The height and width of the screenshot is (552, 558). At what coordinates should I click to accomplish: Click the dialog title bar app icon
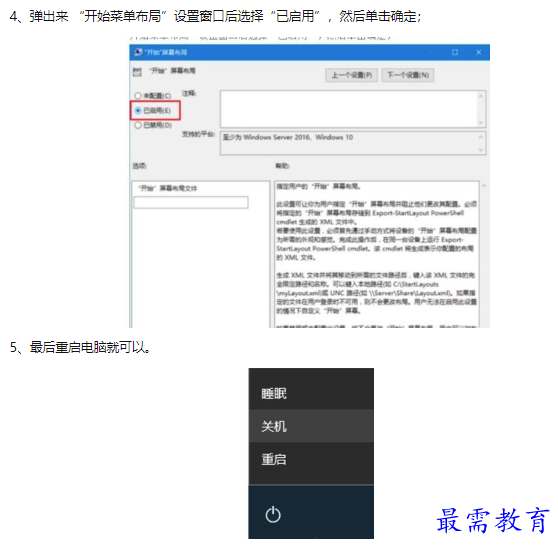(138, 52)
